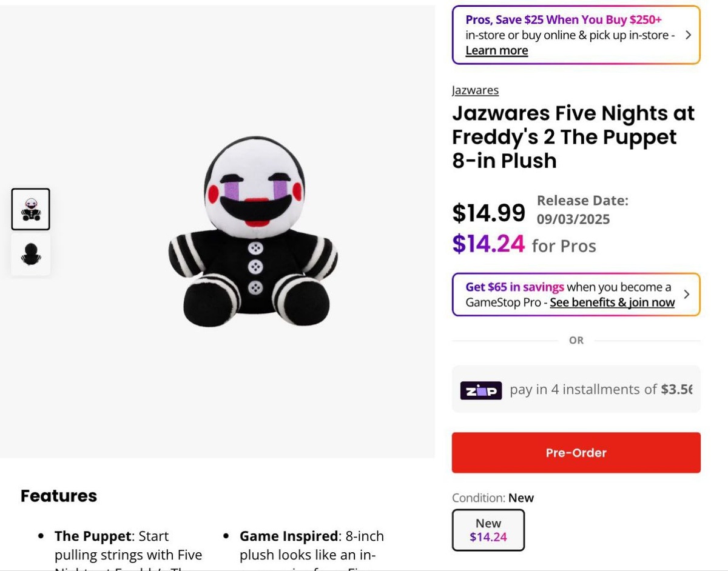Expand the GameStop Pro savings banner chevron
Screen dimensions: 728x571
[x=686, y=295]
